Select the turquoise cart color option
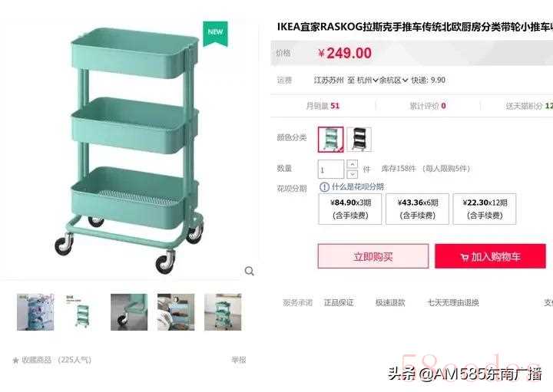The height and width of the screenshot is (392, 553). tap(330, 140)
